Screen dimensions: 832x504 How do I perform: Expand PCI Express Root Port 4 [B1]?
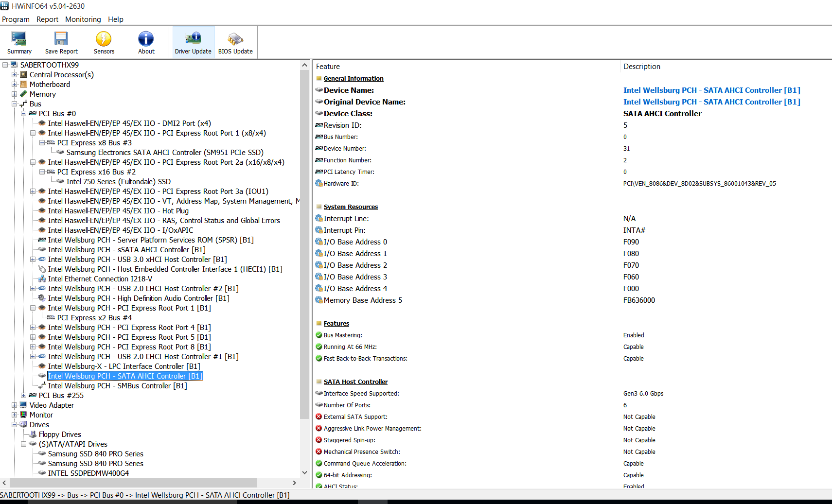[33, 327]
